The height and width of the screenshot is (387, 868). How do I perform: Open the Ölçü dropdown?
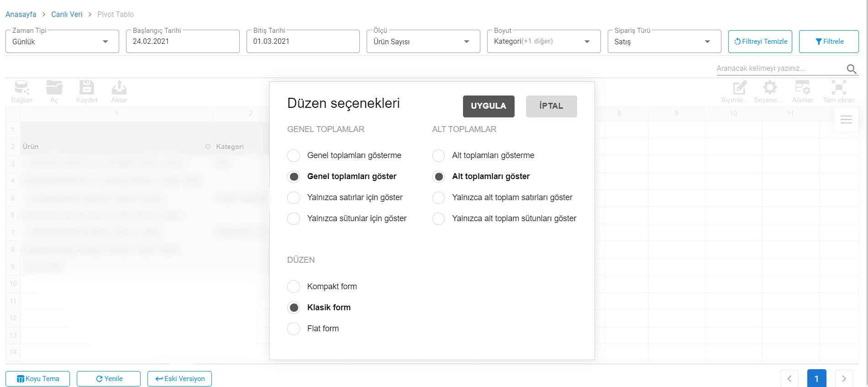[423, 41]
